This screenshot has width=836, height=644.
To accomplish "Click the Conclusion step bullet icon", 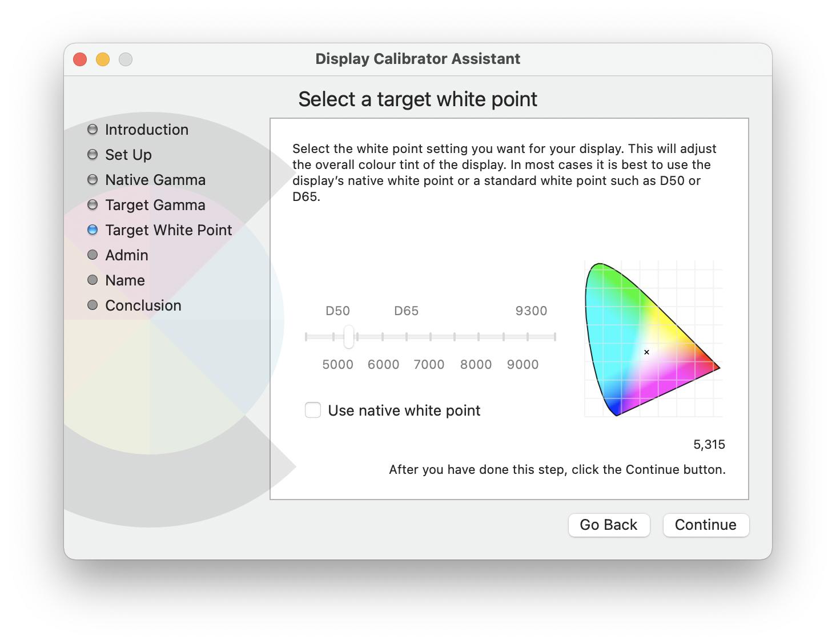I will 93,305.
